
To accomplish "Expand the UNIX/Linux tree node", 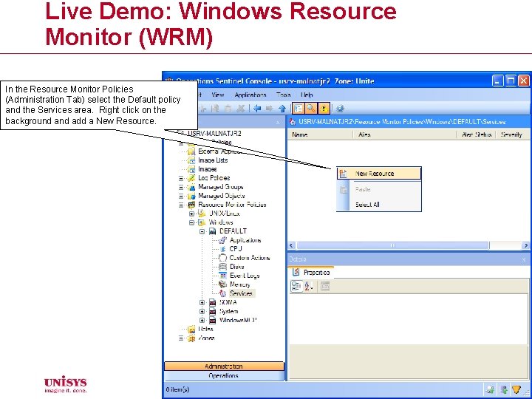I will pos(191,214).
